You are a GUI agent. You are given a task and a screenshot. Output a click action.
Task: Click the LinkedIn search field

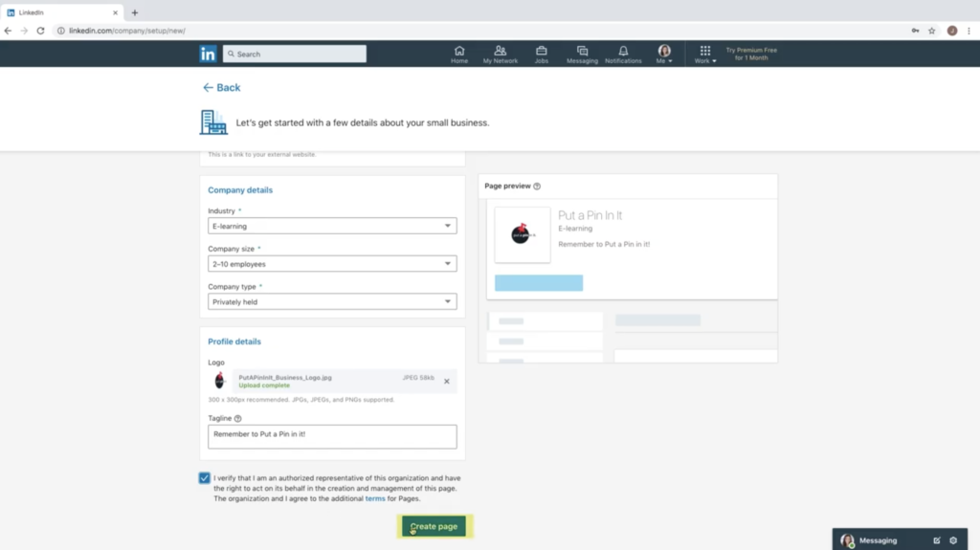tap(295, 54)
